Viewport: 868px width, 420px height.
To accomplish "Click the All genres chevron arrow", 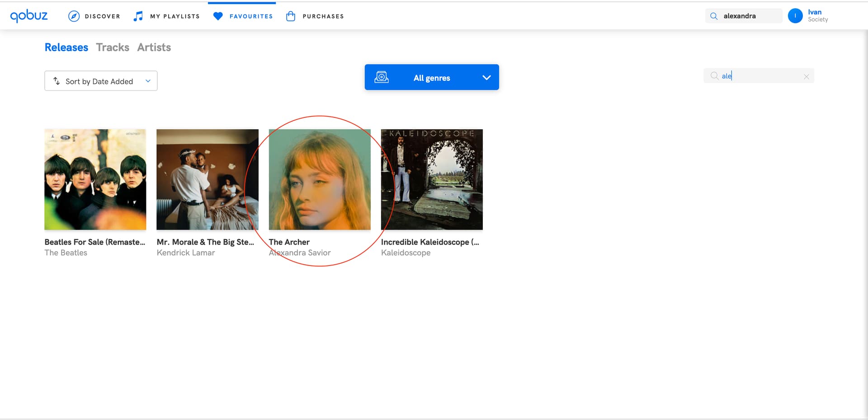I will coord(486,78).
